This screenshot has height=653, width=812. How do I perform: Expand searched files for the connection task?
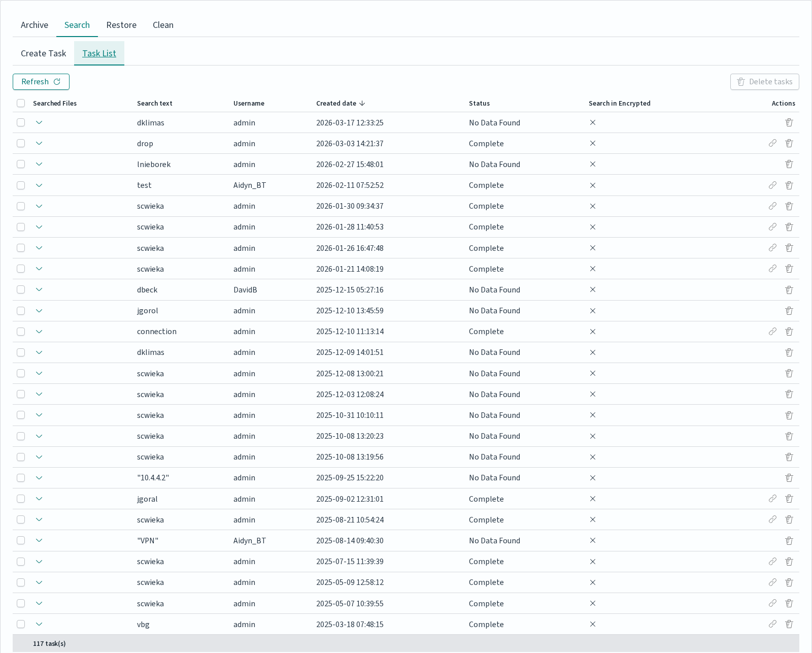coord(39,332)
